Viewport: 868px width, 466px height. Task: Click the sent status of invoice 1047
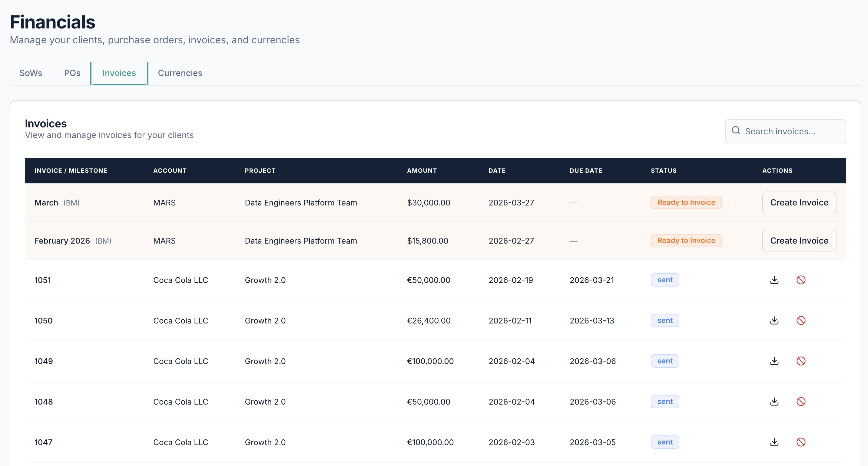point(665,442)
